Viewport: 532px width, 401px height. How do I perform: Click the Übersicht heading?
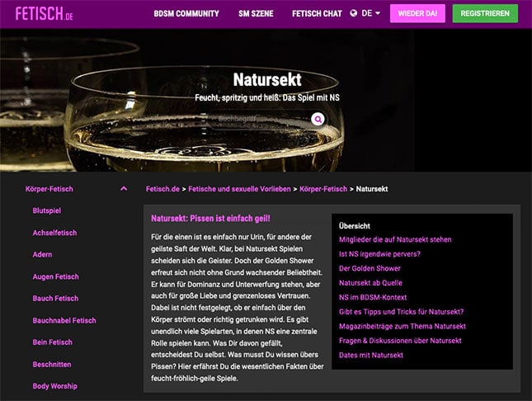(x=354, y=226)
